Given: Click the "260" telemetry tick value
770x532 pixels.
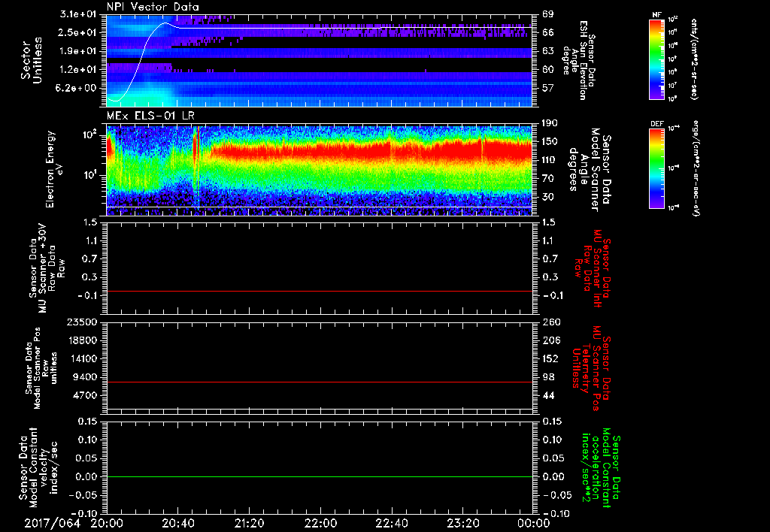Looking at the screenshot, I should tap(550, 322).
